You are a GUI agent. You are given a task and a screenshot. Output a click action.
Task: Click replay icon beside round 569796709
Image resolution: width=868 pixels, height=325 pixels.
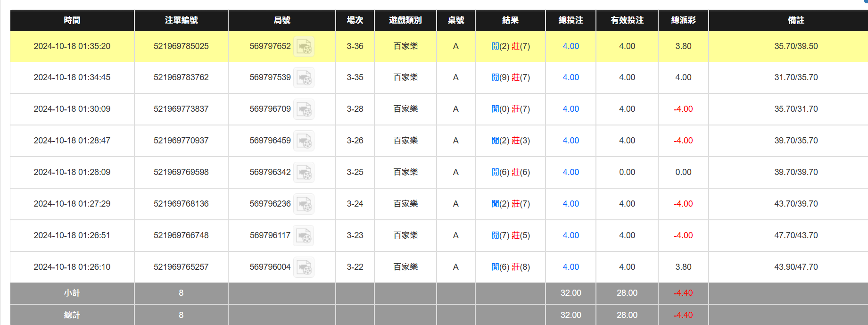[304, 109]
